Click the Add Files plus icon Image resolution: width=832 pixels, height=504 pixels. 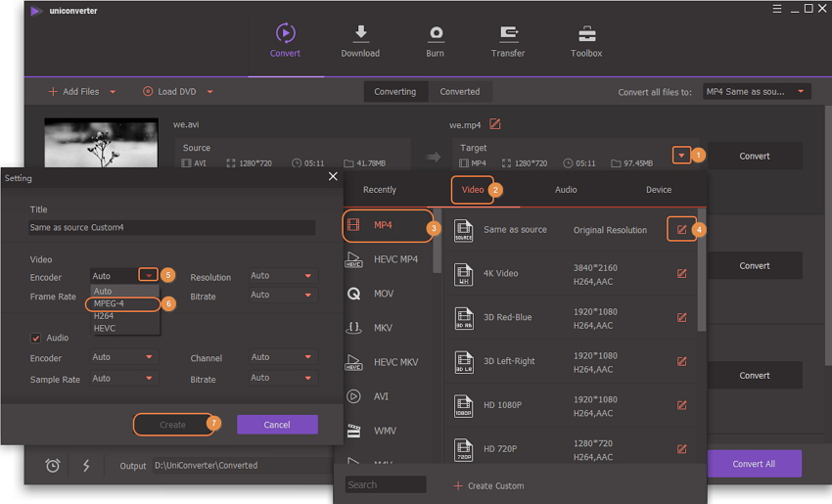click(x=53, y=91)
